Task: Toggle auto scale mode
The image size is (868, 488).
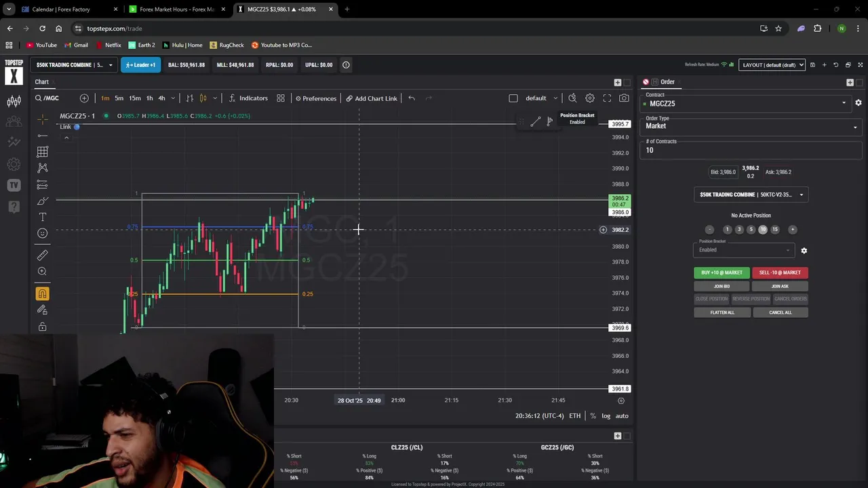Action: click(x=622, y=416)
